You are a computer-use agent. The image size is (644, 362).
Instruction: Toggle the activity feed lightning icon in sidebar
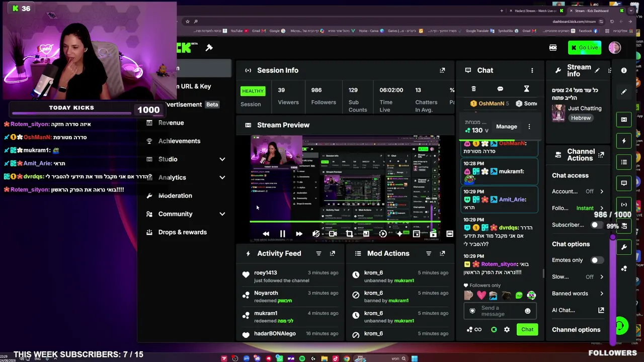624,141
